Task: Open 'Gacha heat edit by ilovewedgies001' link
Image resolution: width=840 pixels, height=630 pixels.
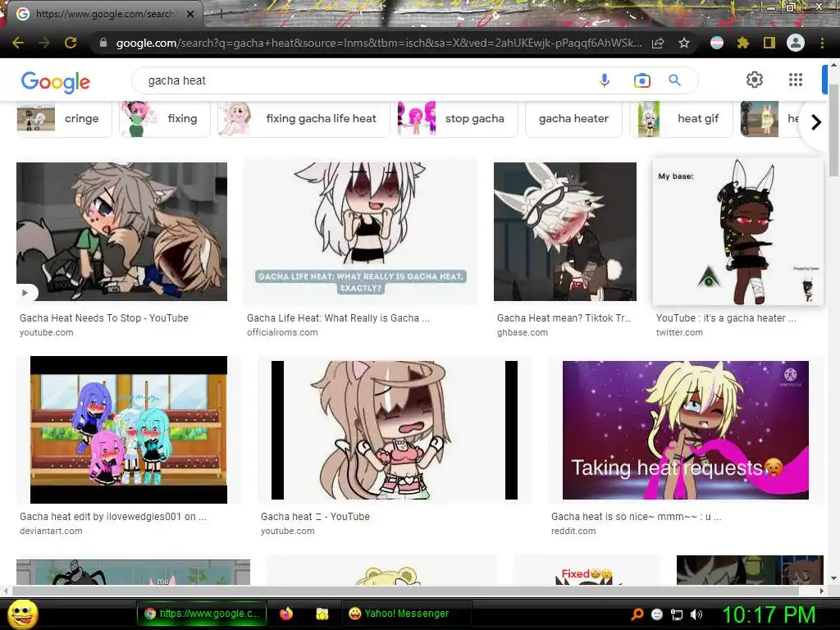Action: tap(113, 517)
